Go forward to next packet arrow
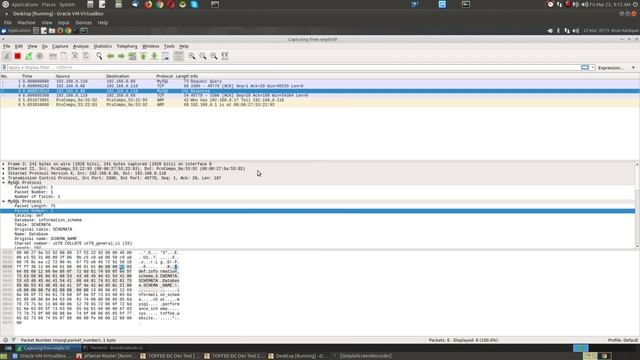The height and width of the screenshot is (360, 640). point(121,56)
